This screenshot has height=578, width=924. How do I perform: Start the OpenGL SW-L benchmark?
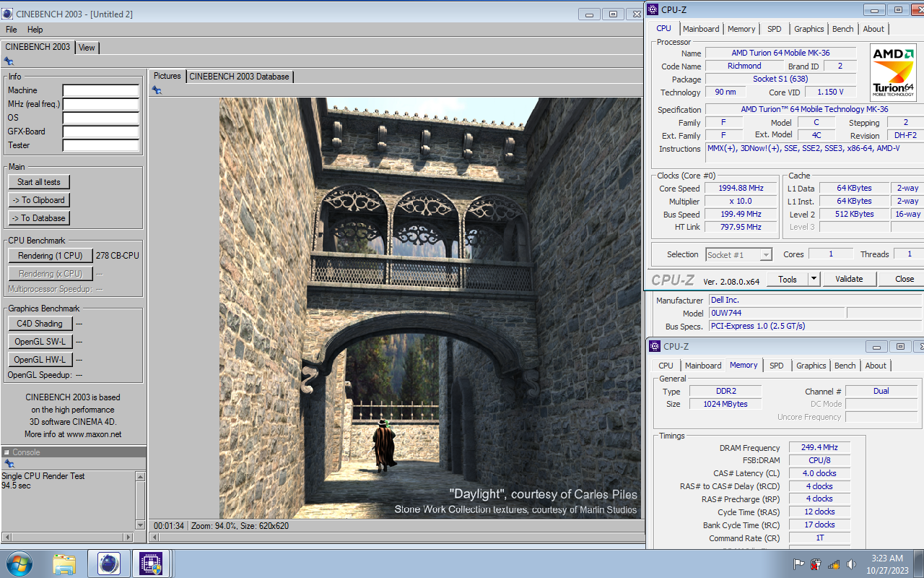tap(40, 342)
